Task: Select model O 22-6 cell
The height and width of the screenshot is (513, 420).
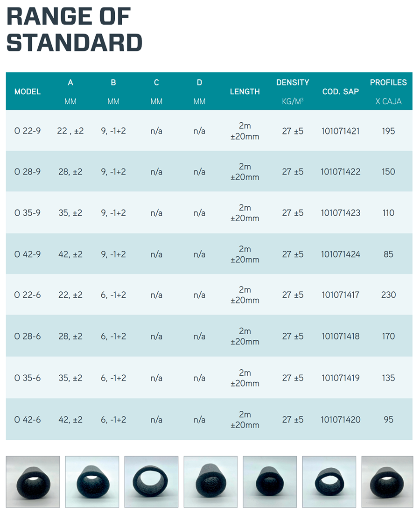Action: (x=28, y=295)
